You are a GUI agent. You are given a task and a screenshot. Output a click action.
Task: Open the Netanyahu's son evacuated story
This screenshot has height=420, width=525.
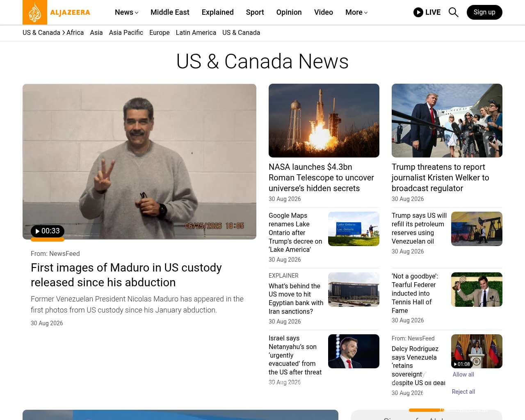(x=295, y=355)
